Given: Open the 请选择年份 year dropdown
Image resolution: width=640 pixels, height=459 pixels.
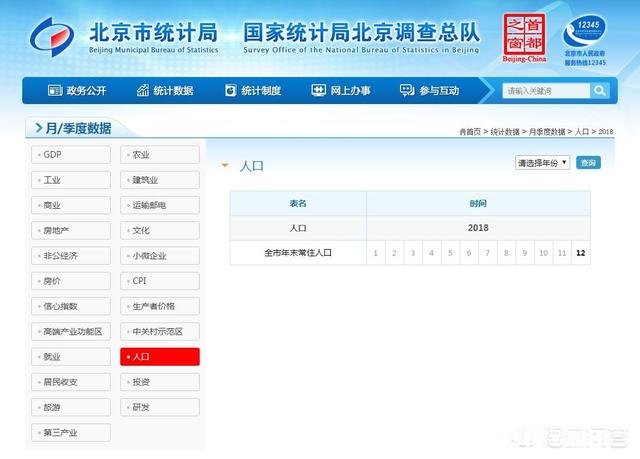Looking at the screenshot, I should pyautogui.click(x=542, y=163).
